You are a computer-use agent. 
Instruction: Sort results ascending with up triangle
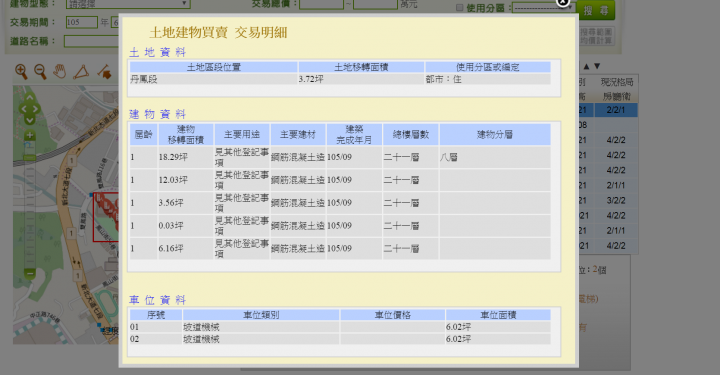[x=586, y=66]
